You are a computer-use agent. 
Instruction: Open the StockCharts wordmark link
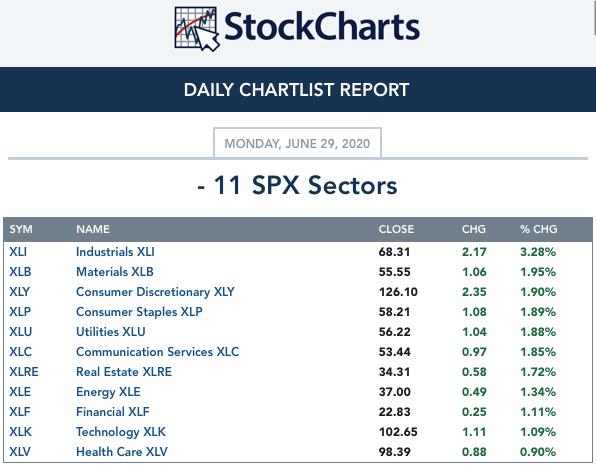point(322,26)
